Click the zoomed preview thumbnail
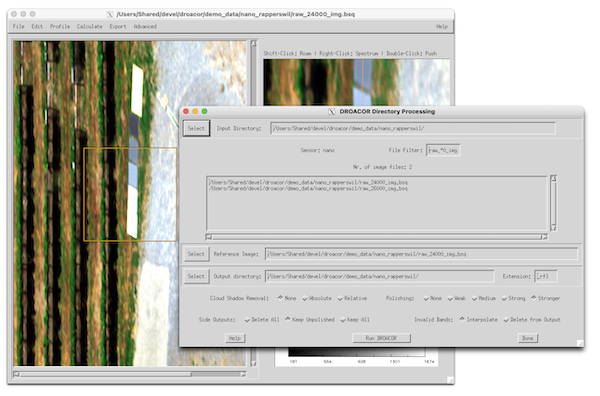The width and height of the screenshot is (600, 396). pos(357,82)
